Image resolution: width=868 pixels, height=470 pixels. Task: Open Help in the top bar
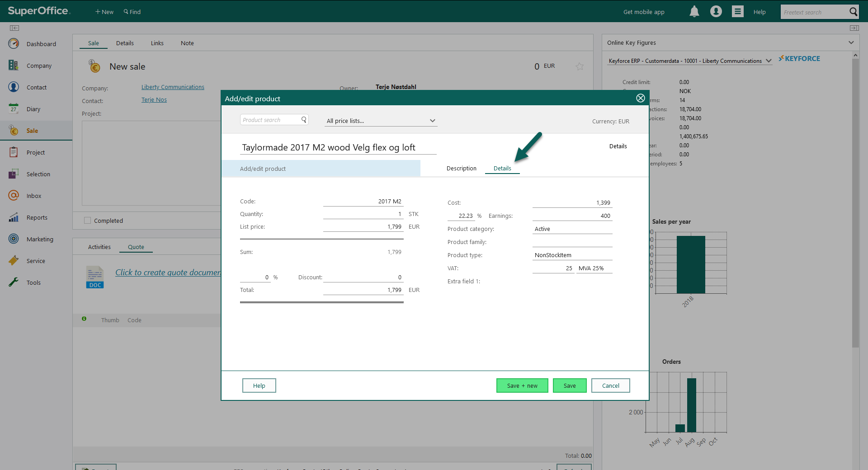coord(759,12)
